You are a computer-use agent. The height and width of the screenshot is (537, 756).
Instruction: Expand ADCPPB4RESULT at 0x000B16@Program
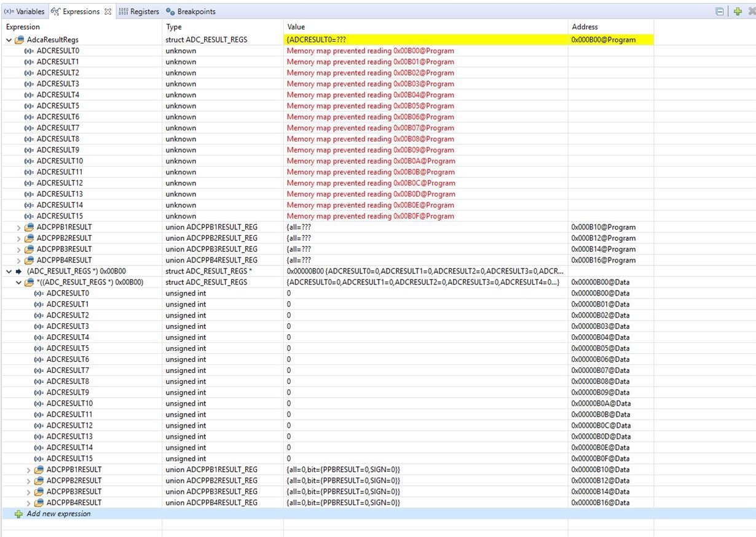[18, 261]
